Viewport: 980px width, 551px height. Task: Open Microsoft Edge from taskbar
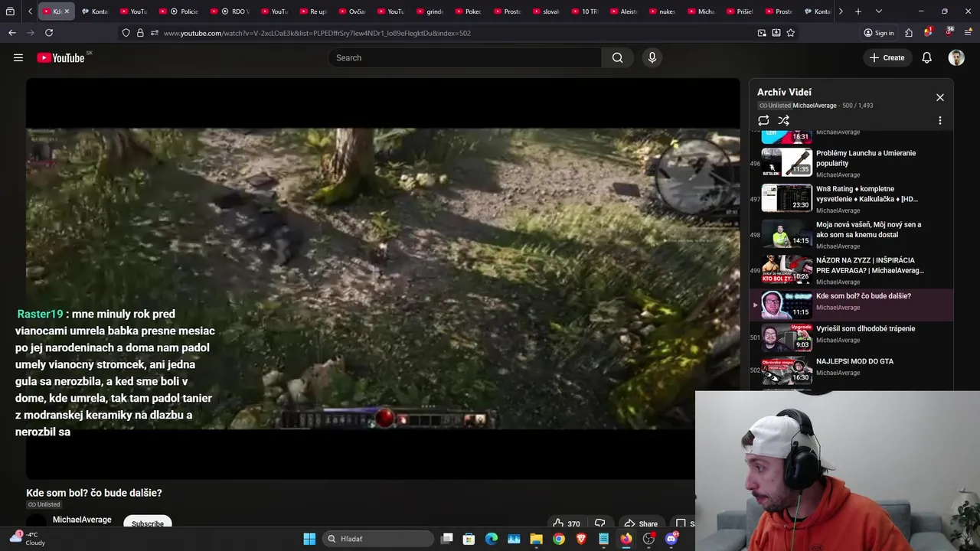[x=492, y=539]
